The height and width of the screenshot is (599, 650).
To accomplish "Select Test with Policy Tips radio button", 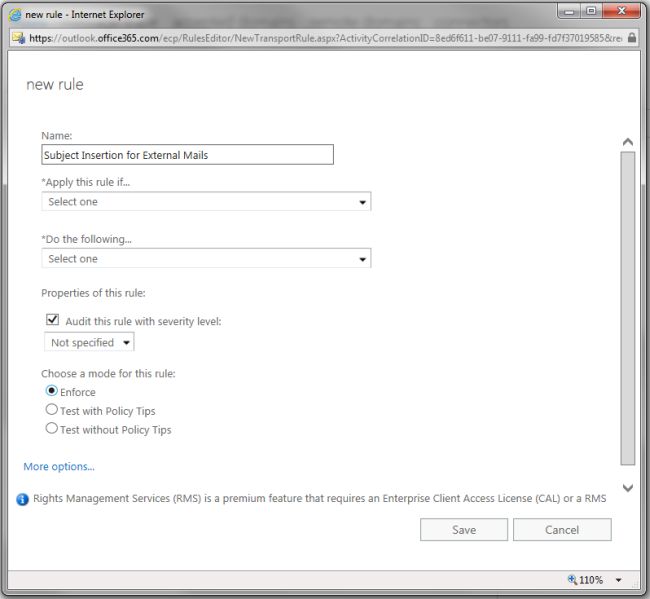I will (x=51, y=410).
